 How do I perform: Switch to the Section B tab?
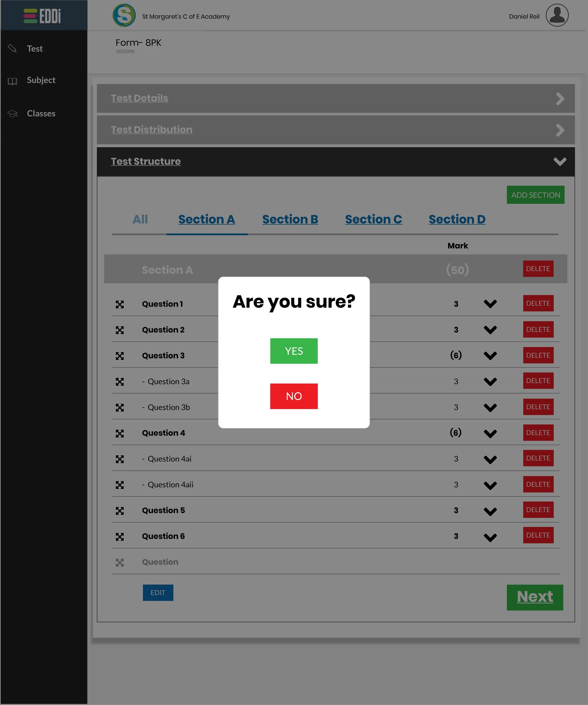tap(290, 219)
